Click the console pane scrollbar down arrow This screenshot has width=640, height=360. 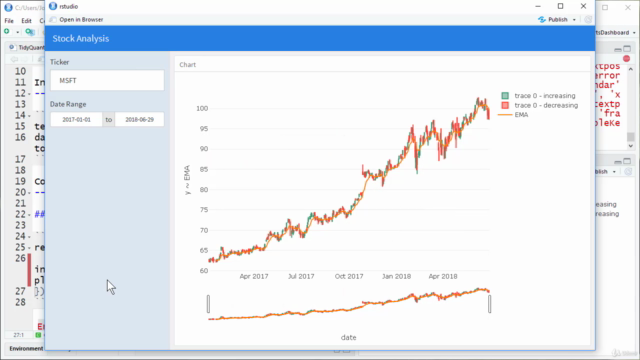coord(631,146)
